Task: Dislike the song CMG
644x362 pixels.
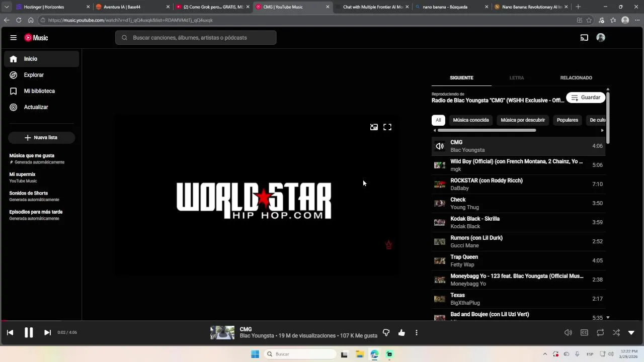Action: coord(386,332)
